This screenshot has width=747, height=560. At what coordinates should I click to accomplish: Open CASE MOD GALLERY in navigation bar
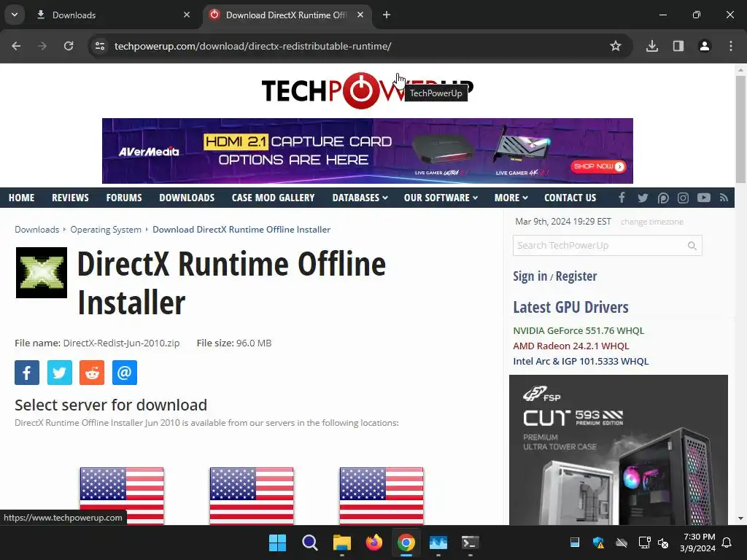click(273, 198)
